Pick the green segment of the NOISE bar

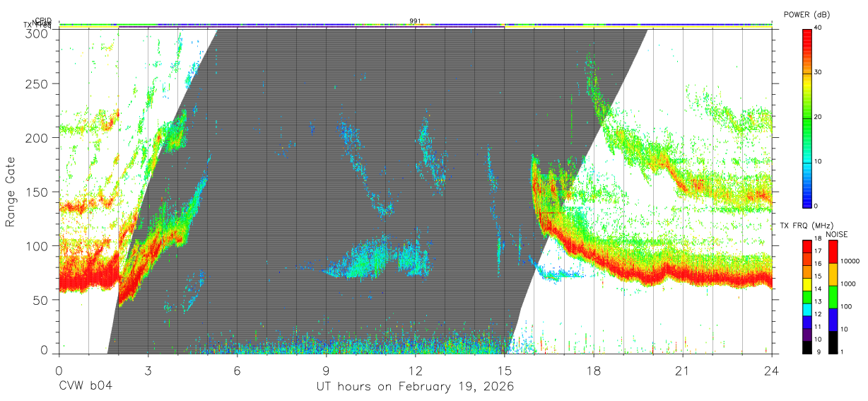click(x=833, y=296)
